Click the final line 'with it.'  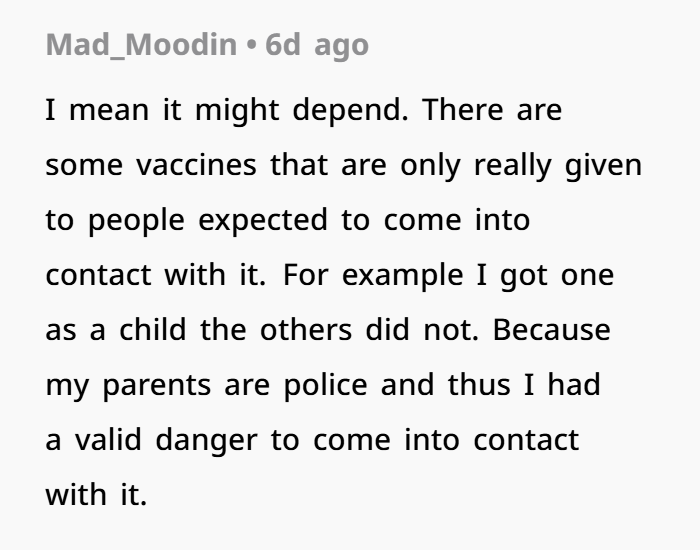[x=96, y=495]
